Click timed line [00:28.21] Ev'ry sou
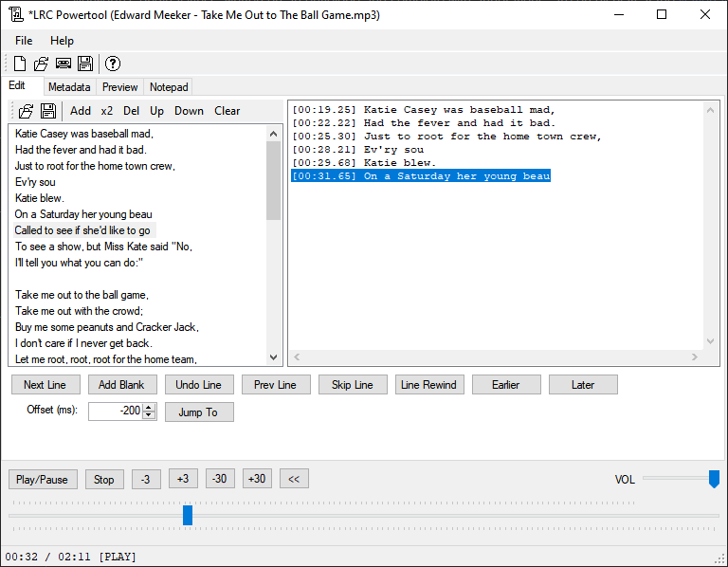 click(x=357, y=150)
